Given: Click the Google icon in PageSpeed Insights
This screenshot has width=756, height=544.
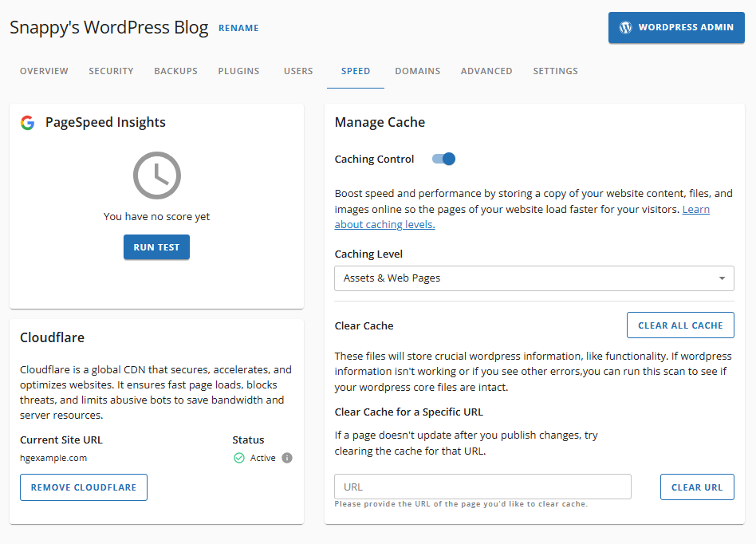Looking at the screenshot, I should [28, 122].
